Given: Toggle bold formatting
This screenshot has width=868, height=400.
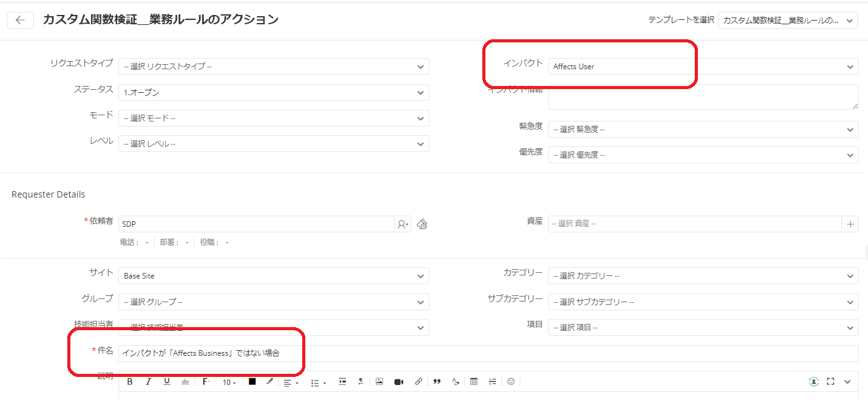Looking at the screenshot, I should 130,382.
